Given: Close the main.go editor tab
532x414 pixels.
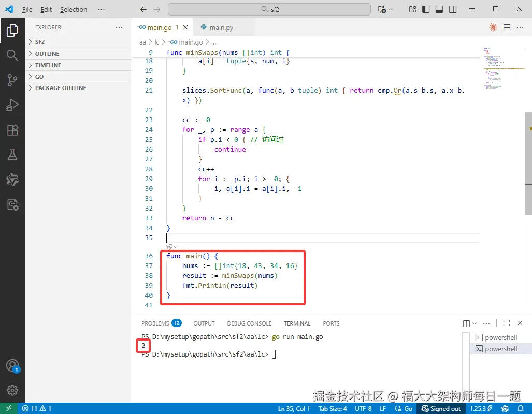Looking at the screenshot, I should tap(185, 27).
